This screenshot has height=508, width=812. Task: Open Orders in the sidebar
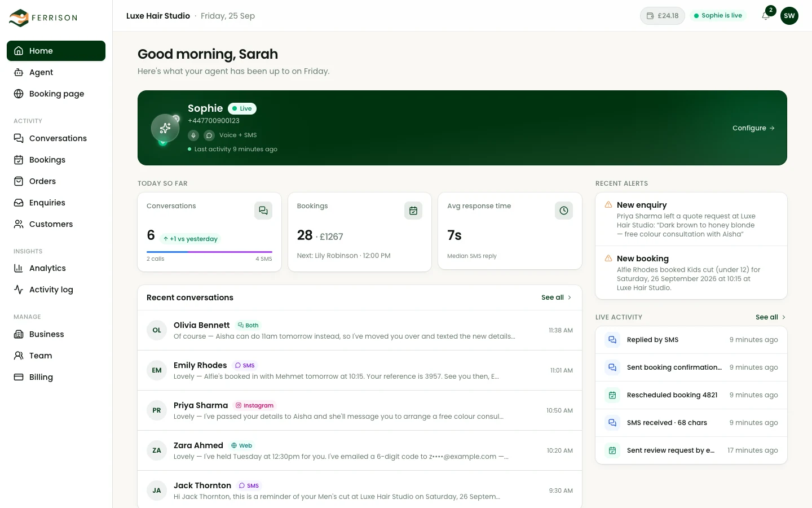[56, 181]
